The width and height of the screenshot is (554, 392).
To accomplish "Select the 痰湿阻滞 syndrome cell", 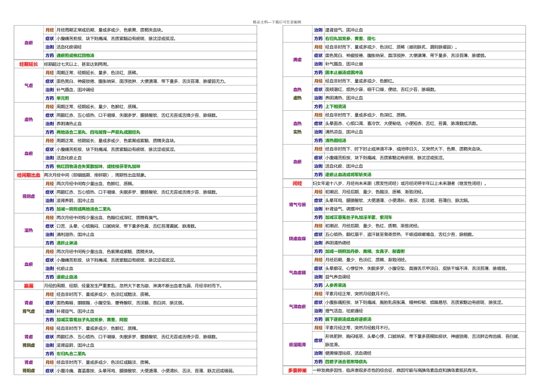I will [x=297, y=345].
